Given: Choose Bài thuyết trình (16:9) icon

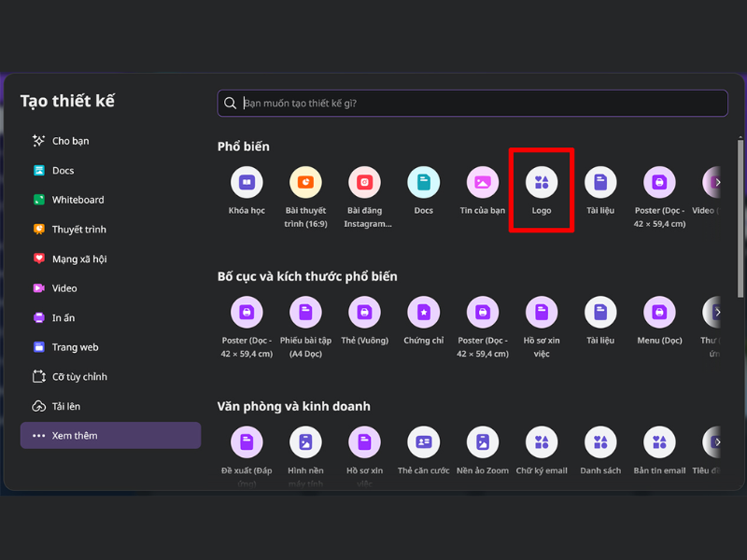Looking at the screenshot, I should (x=305, y=182).
